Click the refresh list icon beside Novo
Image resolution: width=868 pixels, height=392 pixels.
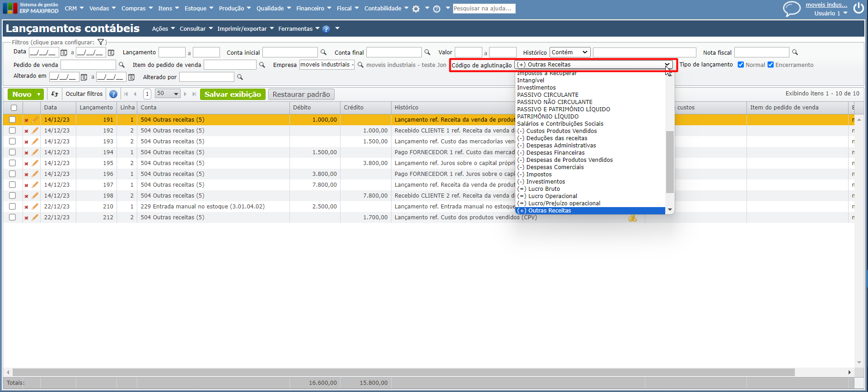point(55,94)
